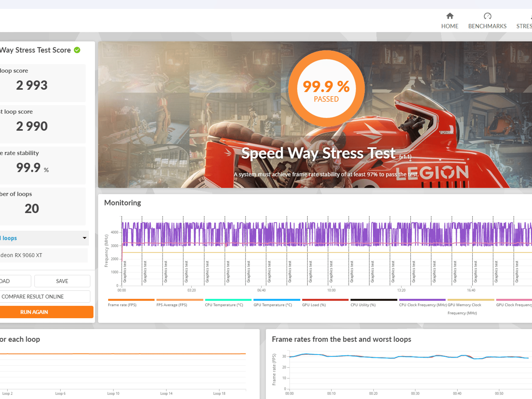Toggle GPU Load (%) legend line
Screen dimensions: 532x399
(325, 300)
